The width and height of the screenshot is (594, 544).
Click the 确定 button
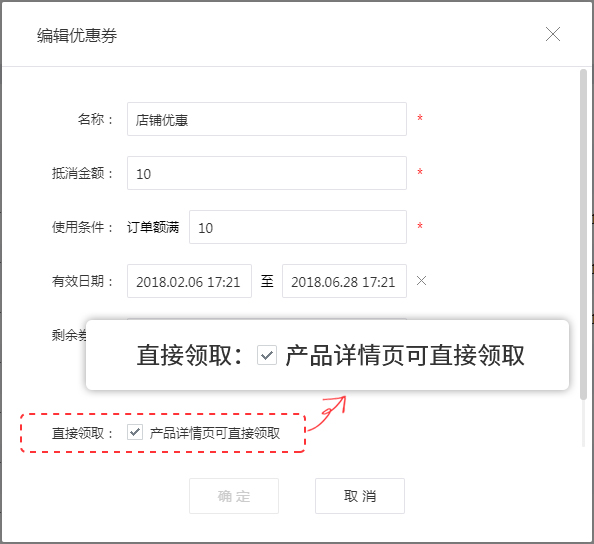click(234, 496)
